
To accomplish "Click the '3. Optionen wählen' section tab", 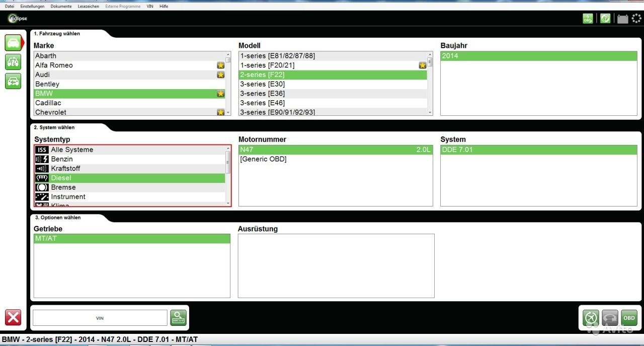I will tap(58, 218).
